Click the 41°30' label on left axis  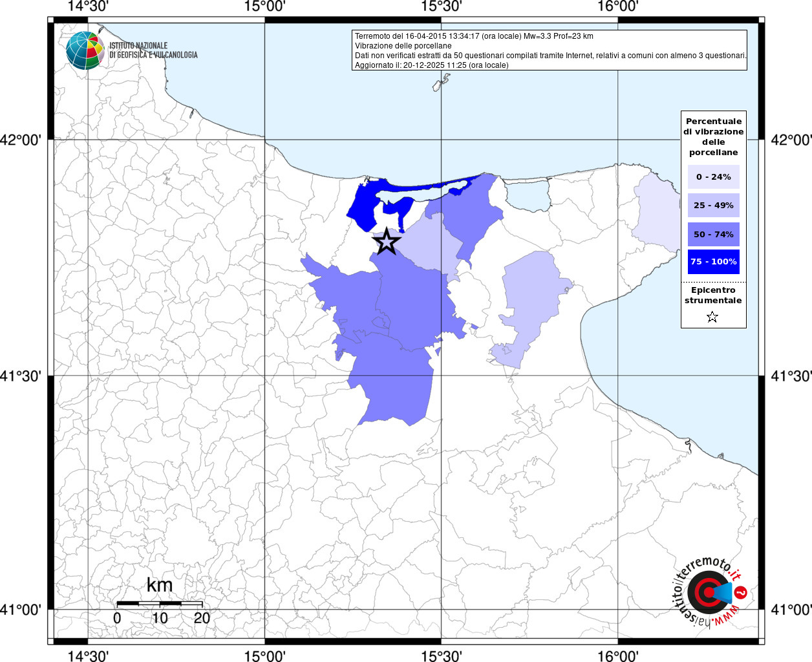(x=25, y=376)
